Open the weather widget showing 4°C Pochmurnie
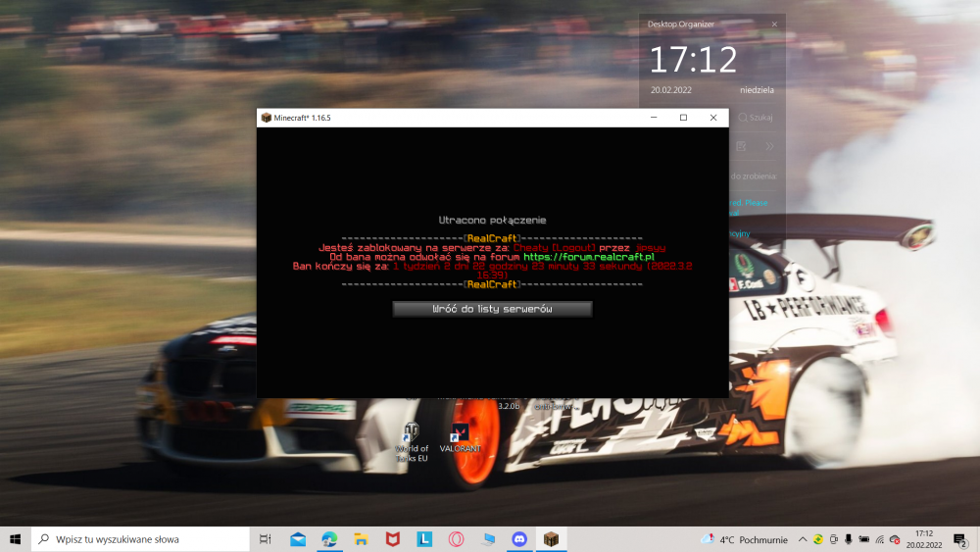Image resolution: width=980 pixels, height=552 pixels. point(741,539)
